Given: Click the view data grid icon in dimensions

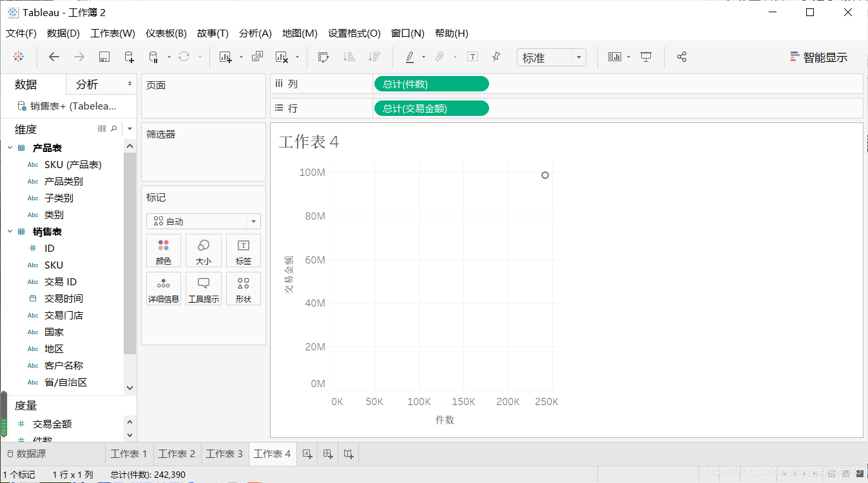Looking at the screenshot, I should [102, 129].
